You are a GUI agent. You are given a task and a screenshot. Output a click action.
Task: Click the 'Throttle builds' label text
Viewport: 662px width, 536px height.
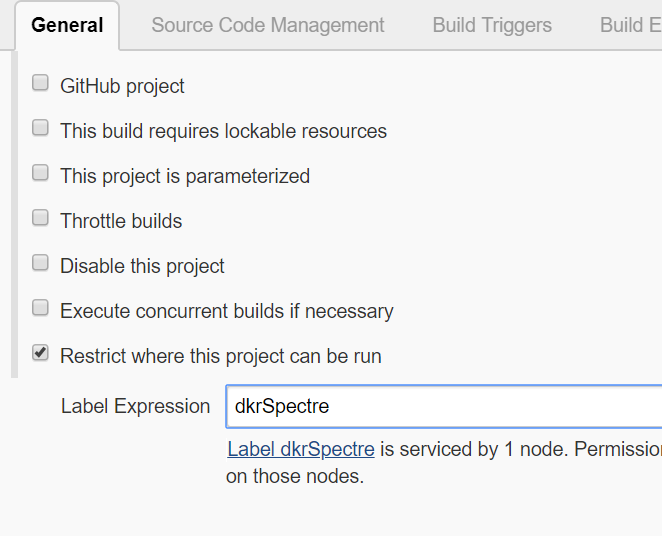(121, 221)
